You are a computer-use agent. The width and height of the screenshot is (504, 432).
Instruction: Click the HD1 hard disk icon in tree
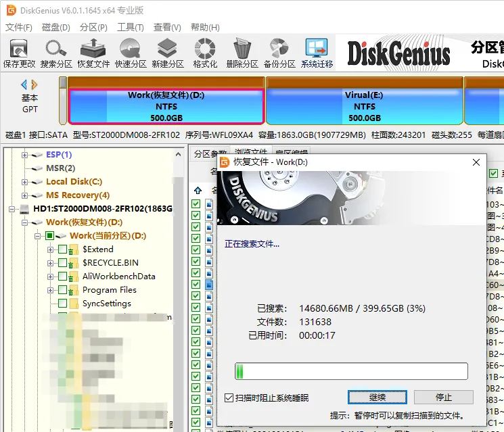click(24, 209)
